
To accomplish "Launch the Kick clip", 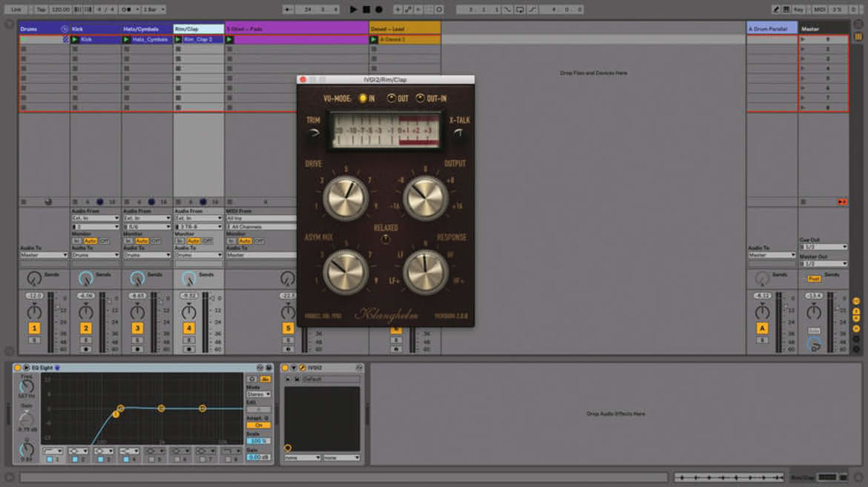I will [x=75, y=39].
